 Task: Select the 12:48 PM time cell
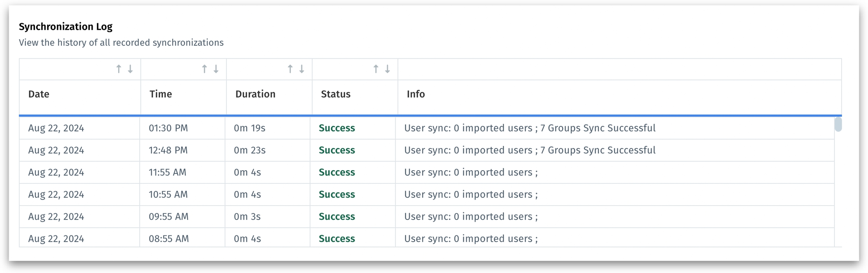pos(168,150)
